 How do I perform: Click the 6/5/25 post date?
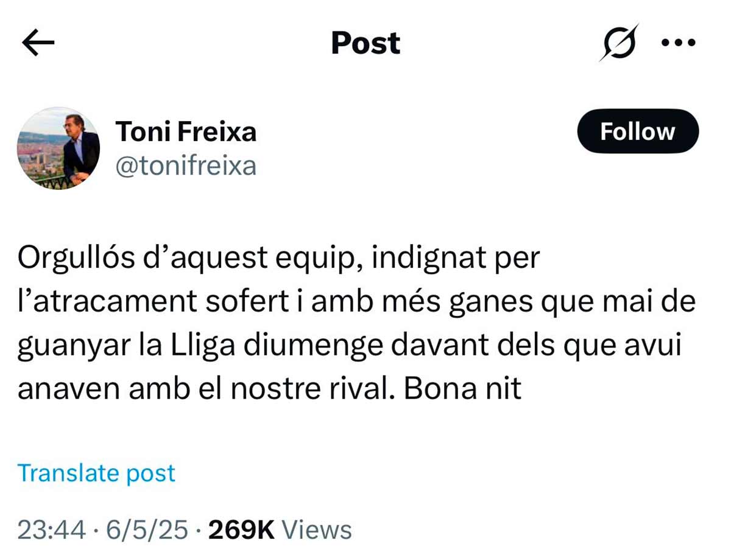point(147,530)
